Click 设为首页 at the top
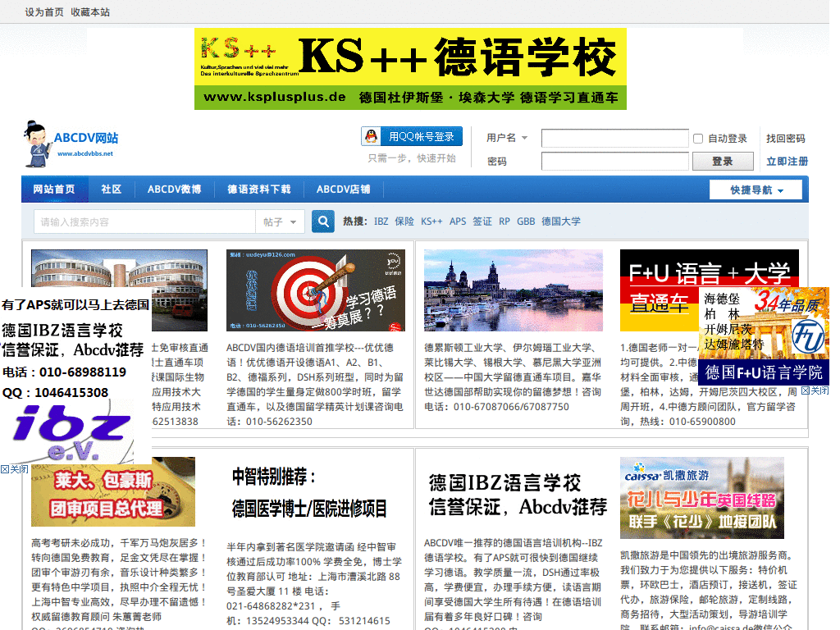840x630 pixels. coord(44,11)
